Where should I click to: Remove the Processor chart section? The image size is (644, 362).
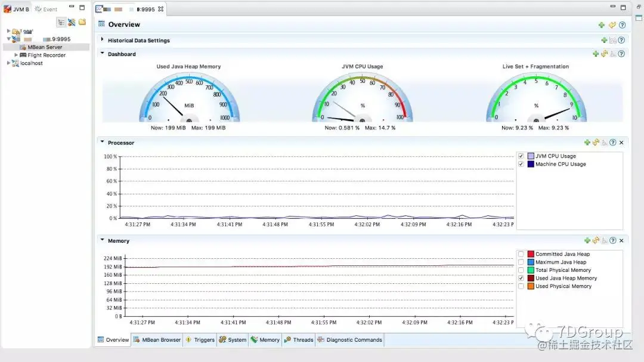click(621, 143)
